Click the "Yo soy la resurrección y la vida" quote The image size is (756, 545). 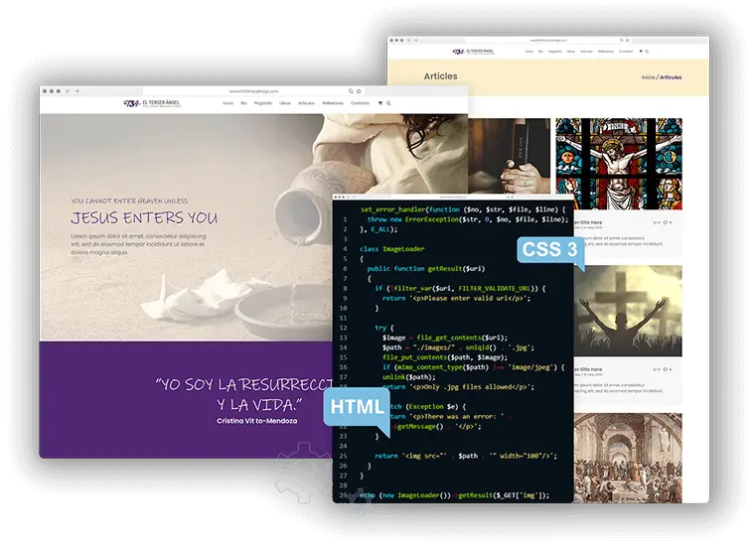click(244, 394)
